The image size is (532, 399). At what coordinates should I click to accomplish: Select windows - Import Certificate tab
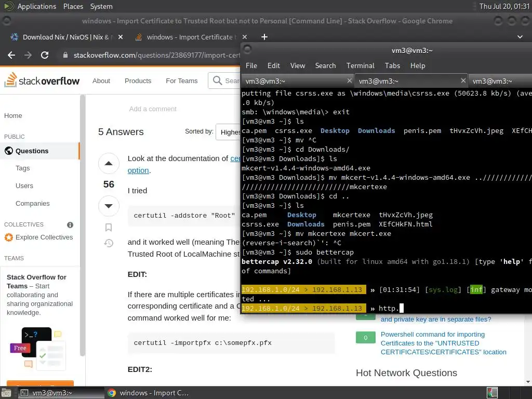pyautogui.click(x=190, y=37)
